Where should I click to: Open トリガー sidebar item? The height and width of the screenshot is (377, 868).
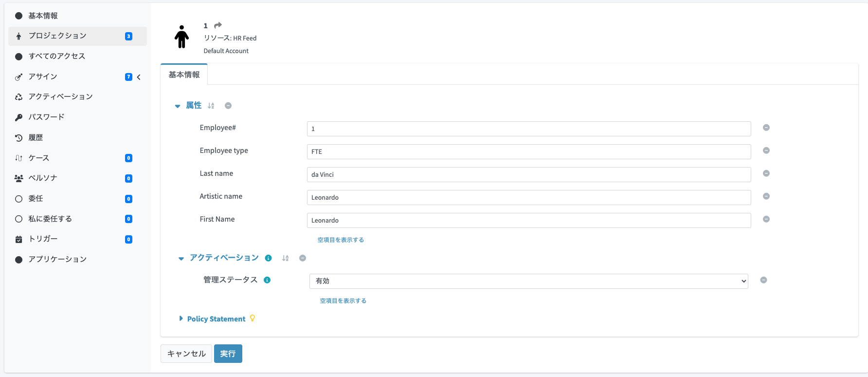(77, 239)
